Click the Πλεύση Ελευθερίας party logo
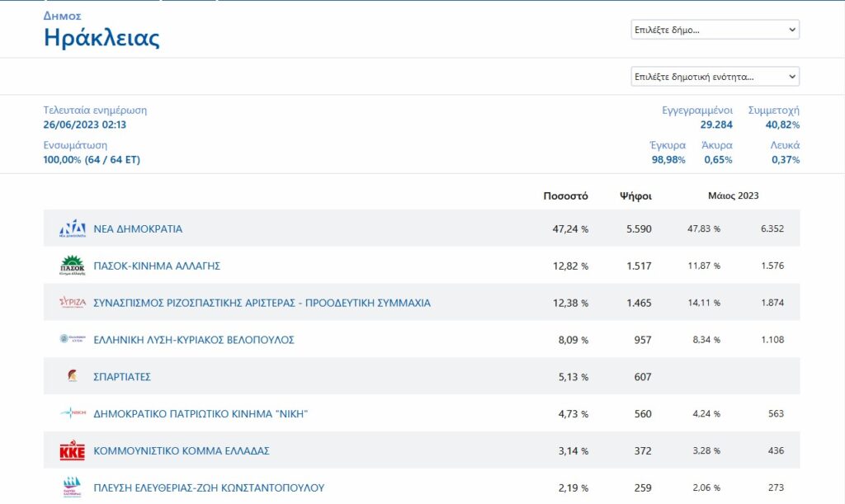Viewport: 845px width, 504px height. [x=72, y=487]
